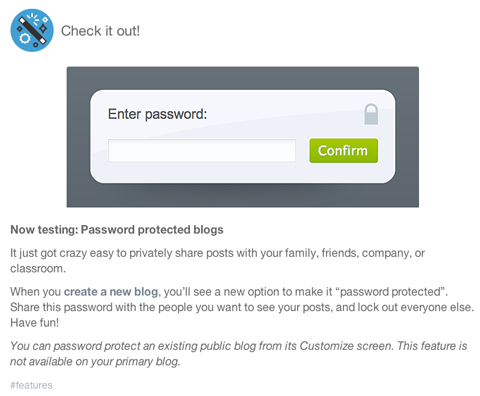Click the italic note about Customize screen

(x=239, y=354)
